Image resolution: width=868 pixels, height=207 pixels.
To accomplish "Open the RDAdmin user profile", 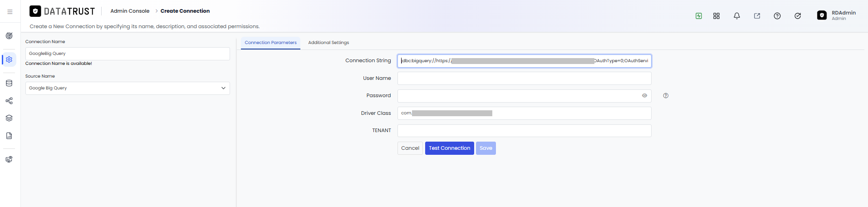I will click(x=837, y=15).
